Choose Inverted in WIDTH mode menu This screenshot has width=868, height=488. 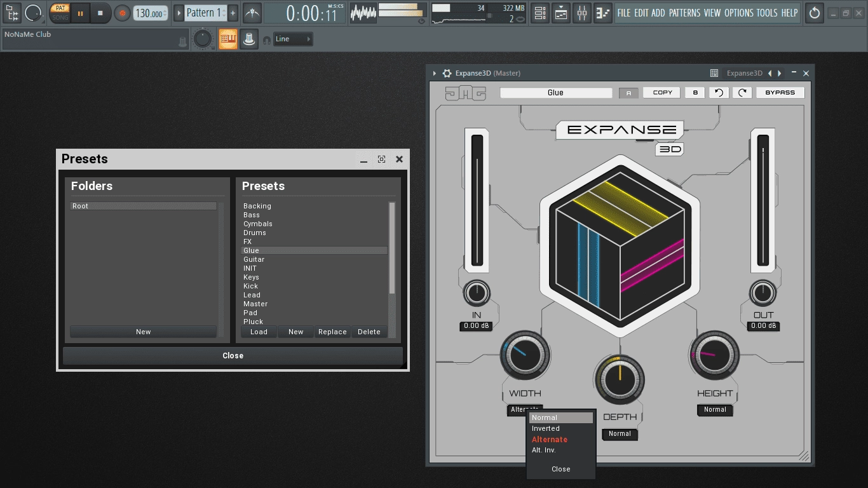click(561, 429)
